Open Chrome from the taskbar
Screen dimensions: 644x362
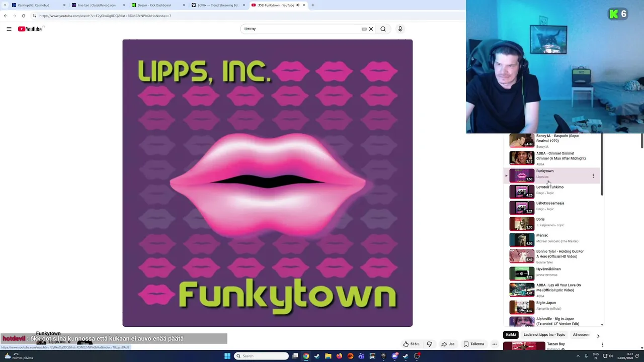(306, 356)
